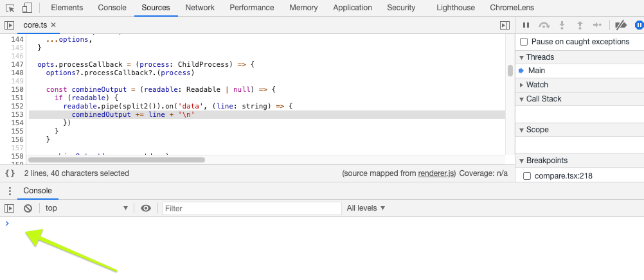Step over next function call icon
Screen dimensions: 644x280
(544, 25)
